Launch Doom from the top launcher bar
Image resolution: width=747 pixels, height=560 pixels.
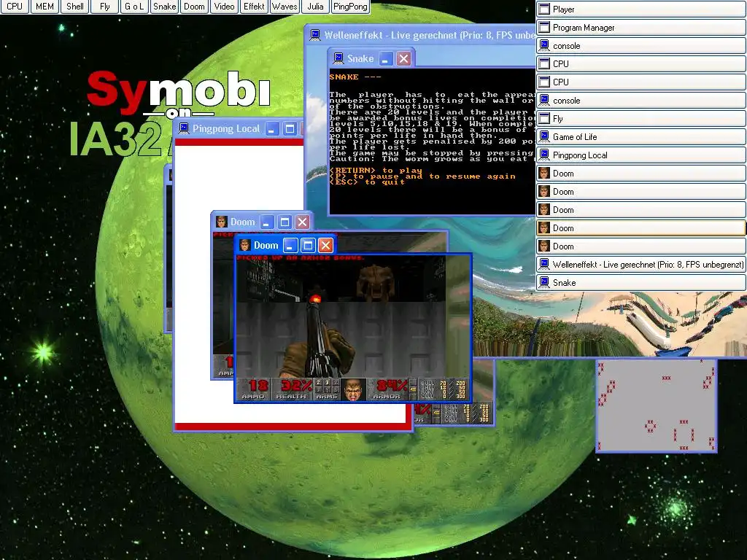click(x=194, y=7)
